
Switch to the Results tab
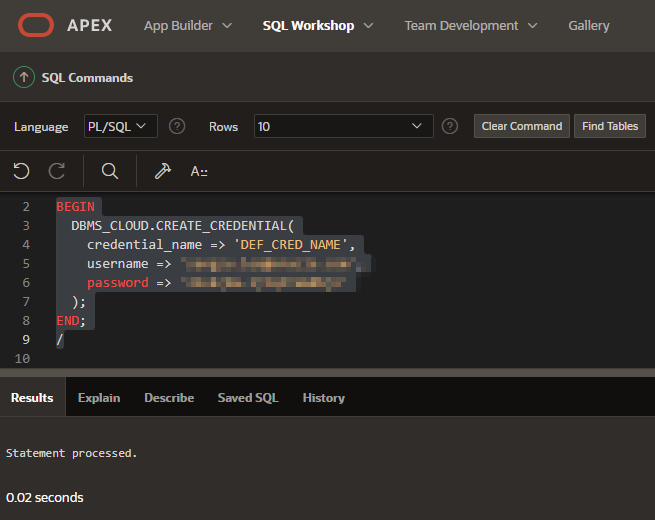tap(32, 398)
